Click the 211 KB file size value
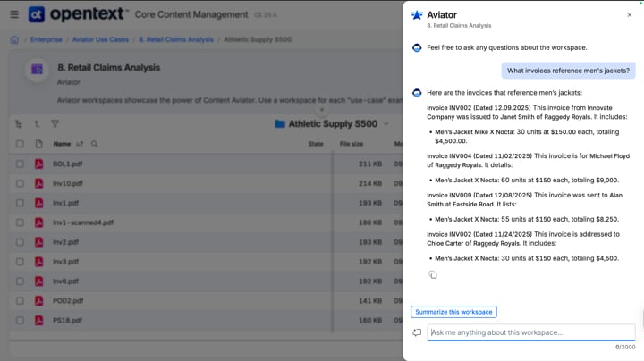This screenshot has height=361, width=644. click(x=370, y=164)
